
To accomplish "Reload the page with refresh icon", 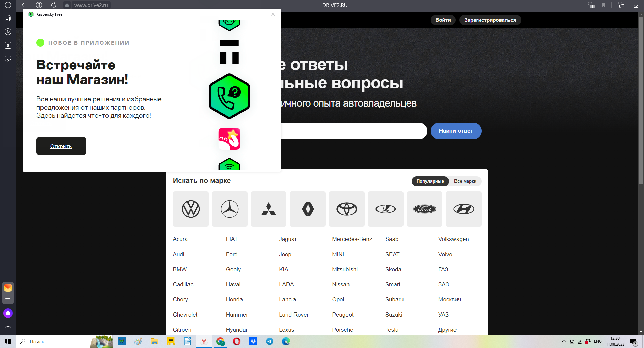I will click(54, 5).
